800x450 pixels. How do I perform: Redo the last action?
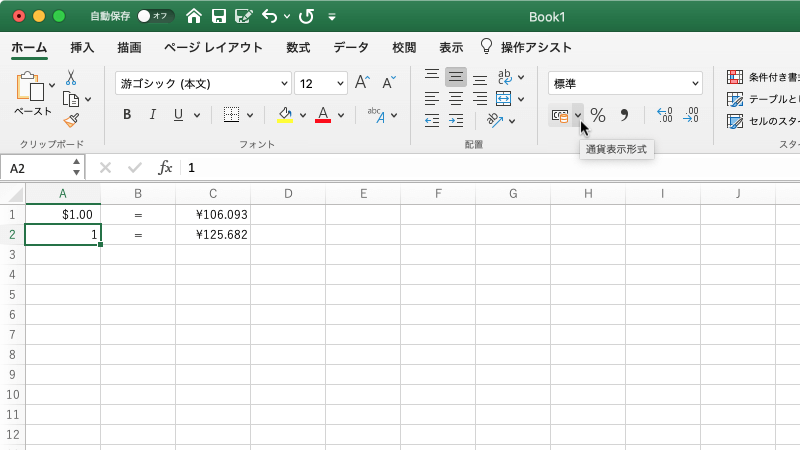click(x=306, y=16)
